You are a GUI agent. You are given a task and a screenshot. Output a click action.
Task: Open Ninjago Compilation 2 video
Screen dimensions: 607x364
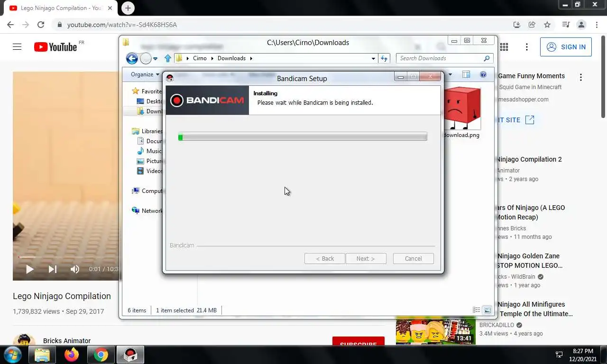click(x=529, y=159)
